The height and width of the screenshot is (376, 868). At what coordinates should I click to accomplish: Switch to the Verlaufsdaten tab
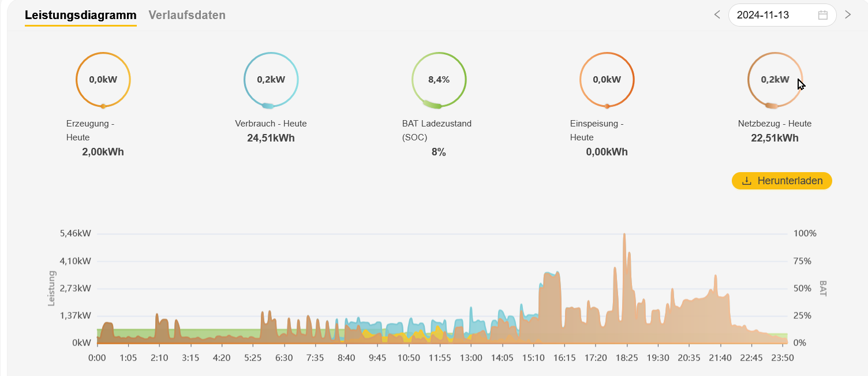(x=187, y=15)
